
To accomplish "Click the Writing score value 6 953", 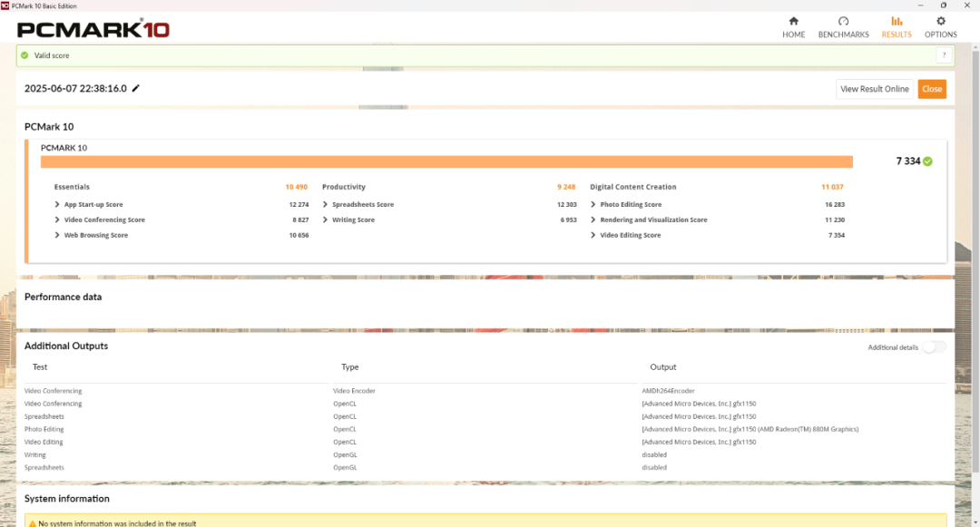I will click(568, 220).
